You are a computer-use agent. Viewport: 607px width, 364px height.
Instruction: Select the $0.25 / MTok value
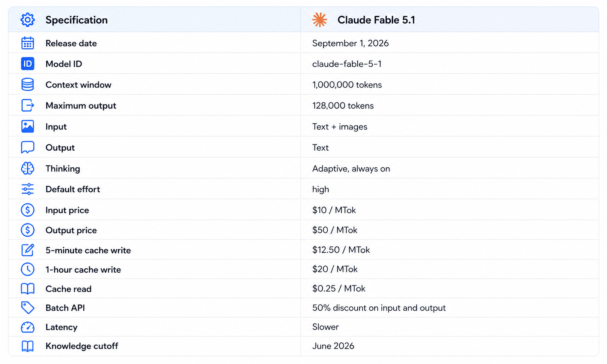coord(339,289)
